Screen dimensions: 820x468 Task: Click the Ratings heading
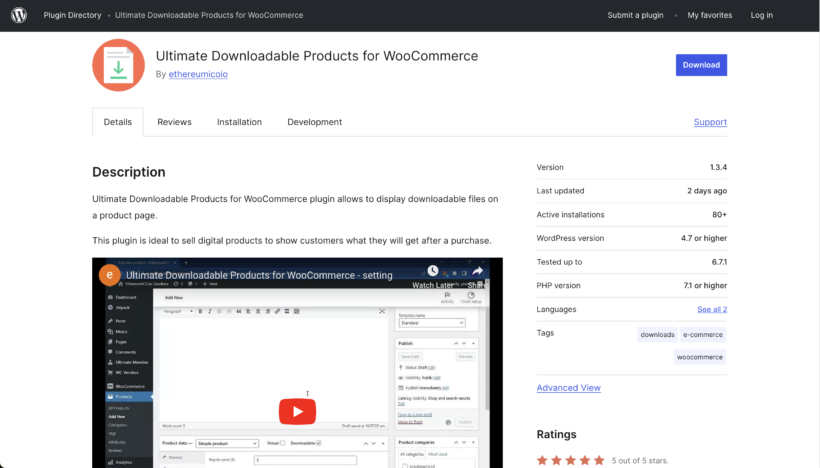556,435
